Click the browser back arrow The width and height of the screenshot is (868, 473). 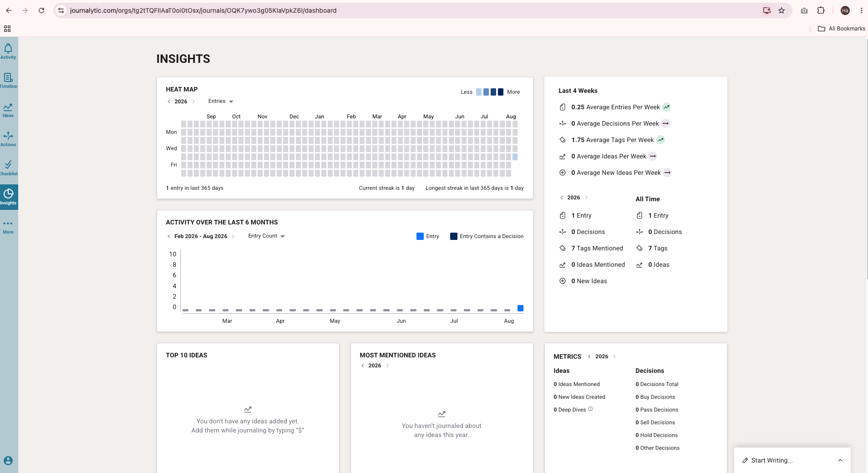[x=9, y=10]
